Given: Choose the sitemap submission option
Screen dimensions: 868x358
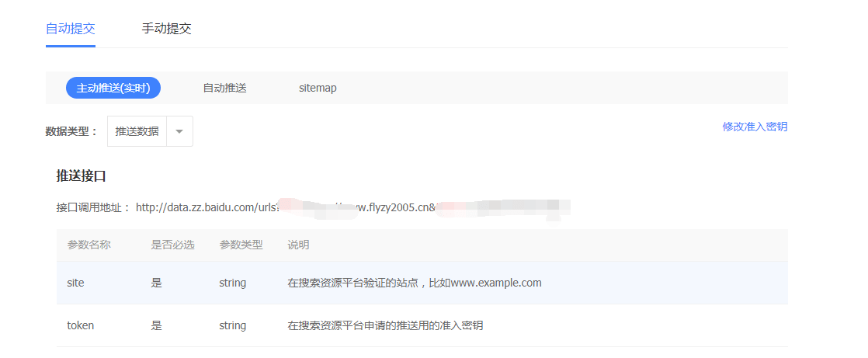Looking at the screenshot, I should (x=318, y=88).
